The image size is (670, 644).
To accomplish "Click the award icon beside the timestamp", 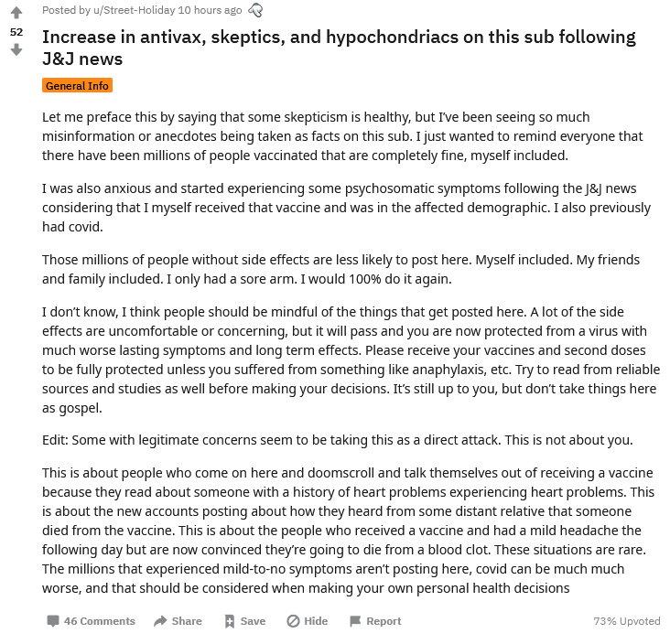I will 255,10.
